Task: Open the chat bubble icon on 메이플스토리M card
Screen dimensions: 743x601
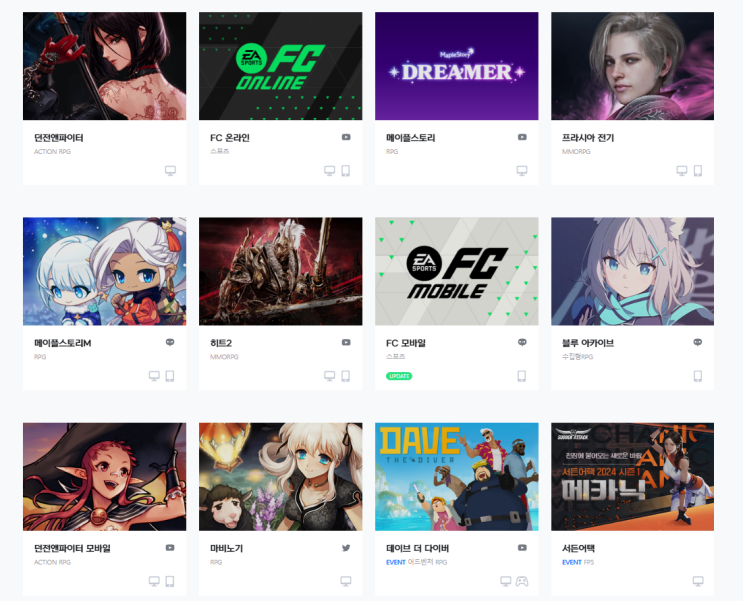Action: (170, 342)
